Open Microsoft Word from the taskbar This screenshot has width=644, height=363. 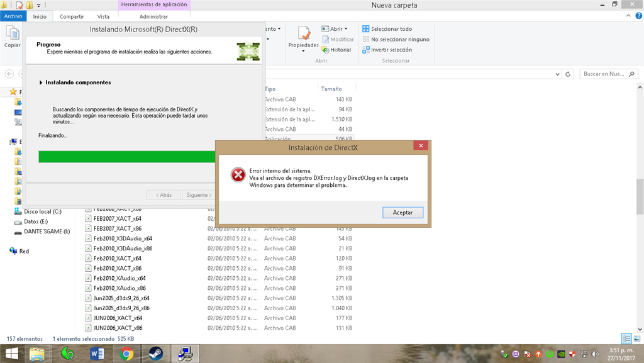click(97, 354)
